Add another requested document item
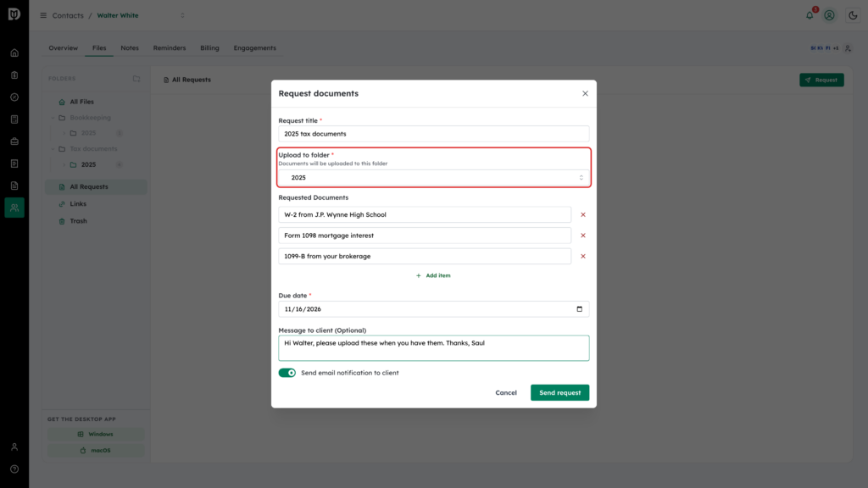Image resolution: width=868 pixels, height=488 pixels. (x=433, y=275)
